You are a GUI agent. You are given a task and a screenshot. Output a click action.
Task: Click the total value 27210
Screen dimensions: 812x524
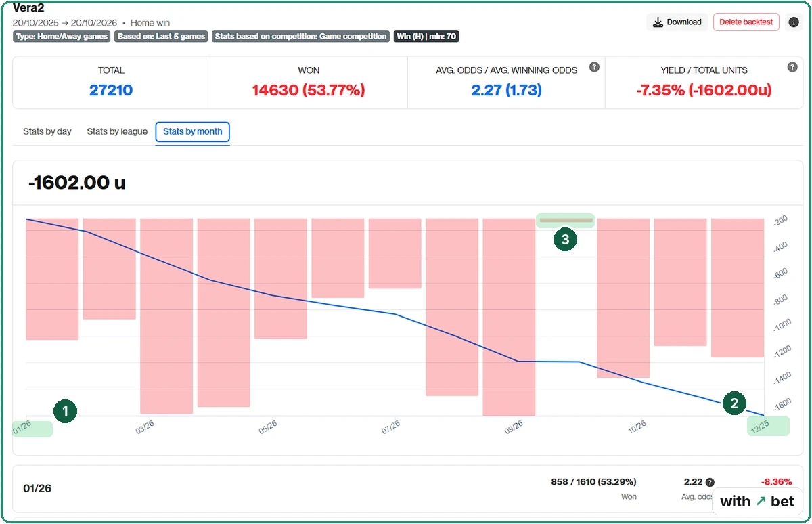(111, 90)
